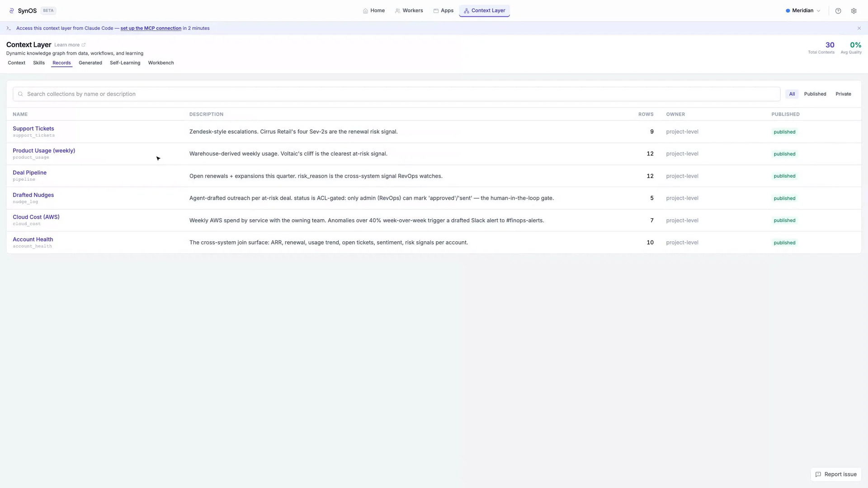Click the Weekly AWS spend description
The width and height of the screenshot is (868, 488).
[367, 221]
